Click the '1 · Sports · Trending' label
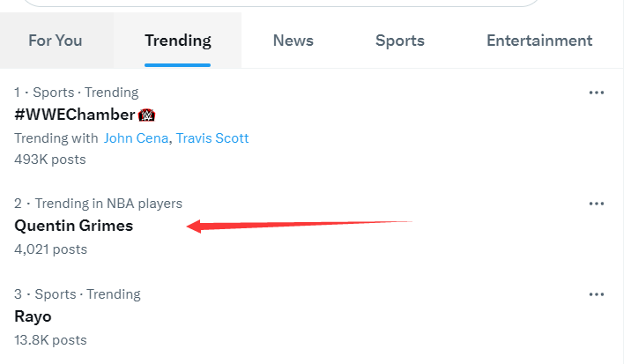The height and width of the screenshot is (364, 631). pyautogui.click(x=77, y=93)
